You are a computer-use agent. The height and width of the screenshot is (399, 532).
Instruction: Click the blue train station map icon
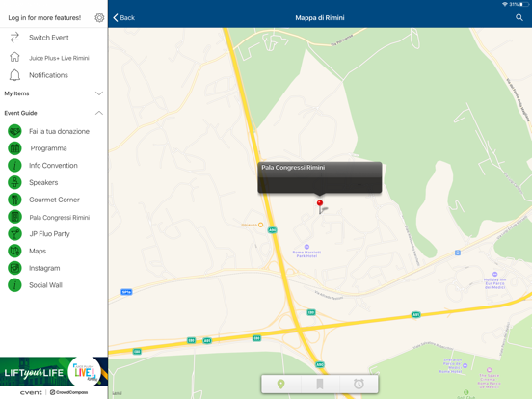458,253
